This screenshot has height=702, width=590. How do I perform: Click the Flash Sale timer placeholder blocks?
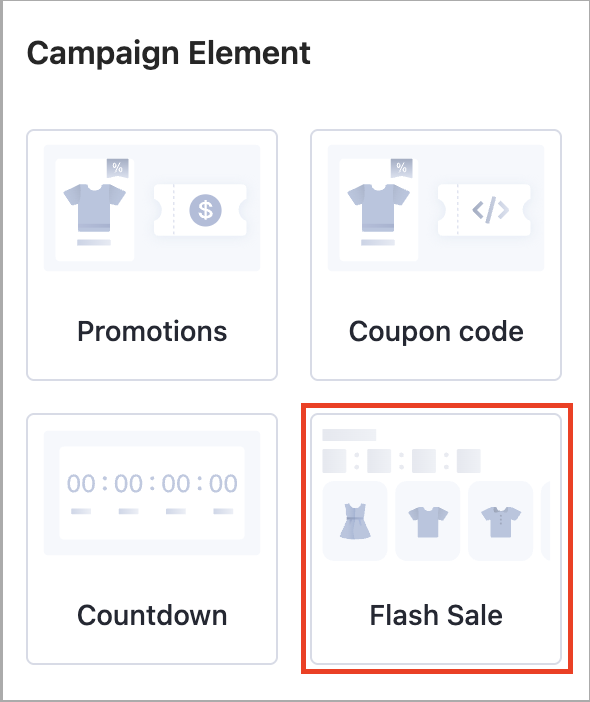pos(402,461)
